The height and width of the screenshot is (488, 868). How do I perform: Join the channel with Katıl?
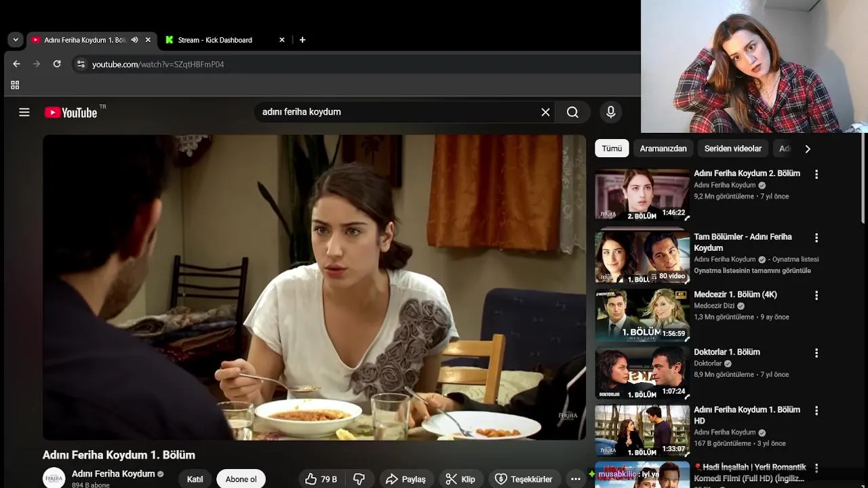195,479
